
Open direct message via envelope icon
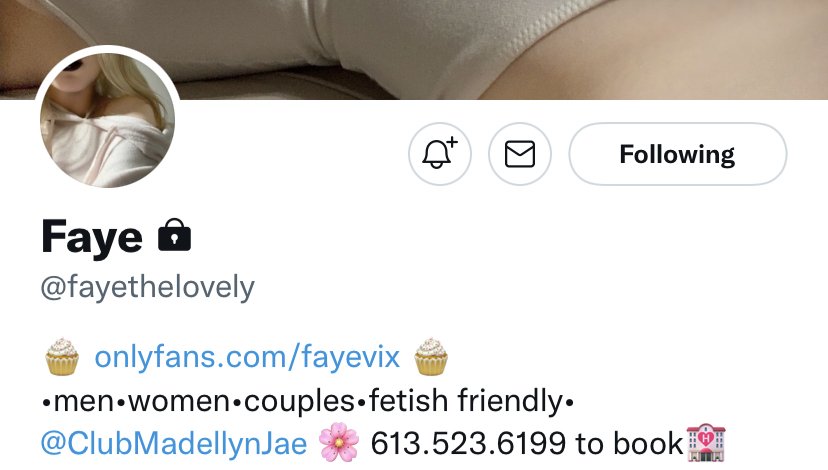point(520,154)
